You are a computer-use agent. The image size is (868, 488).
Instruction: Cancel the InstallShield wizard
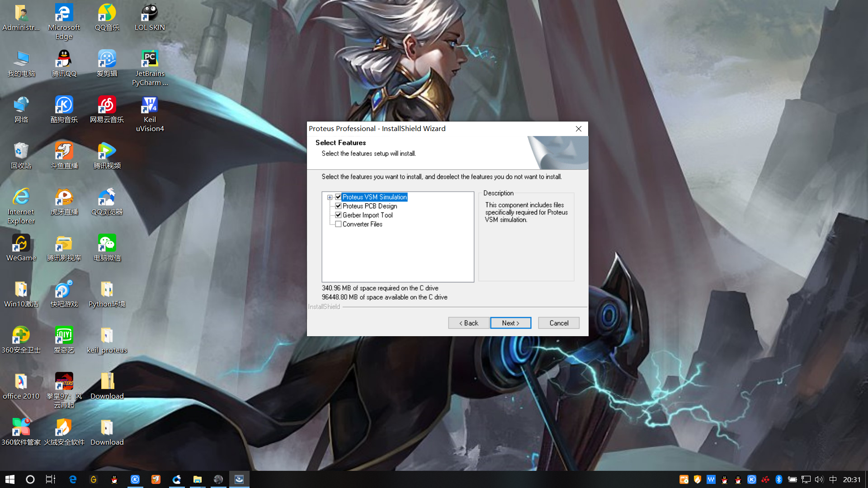coord(559,323)
